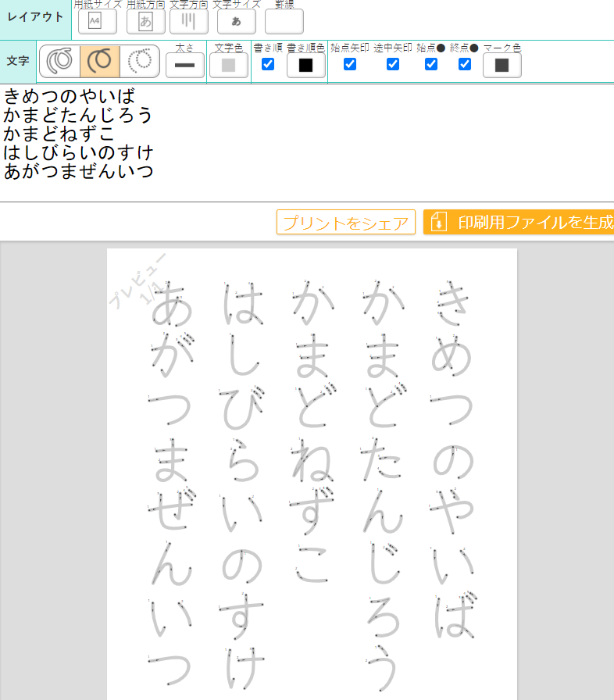Select the solid stroke font style

click(x=100, y=62)
